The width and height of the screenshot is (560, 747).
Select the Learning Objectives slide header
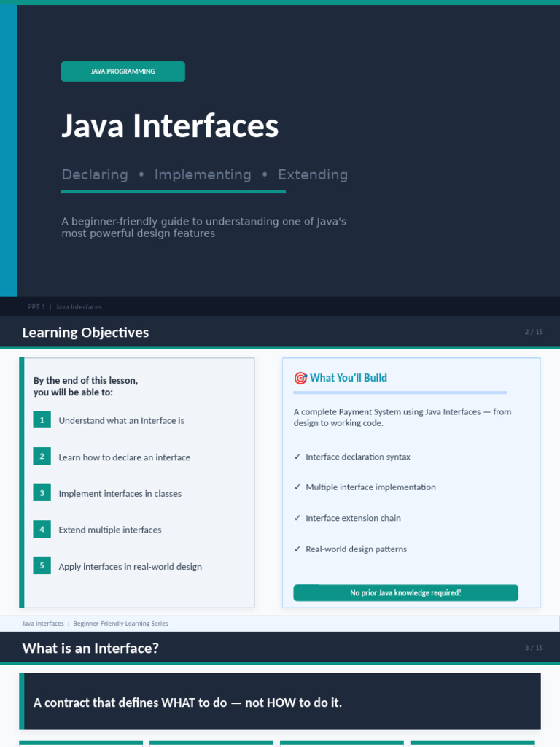coord(85,333)
